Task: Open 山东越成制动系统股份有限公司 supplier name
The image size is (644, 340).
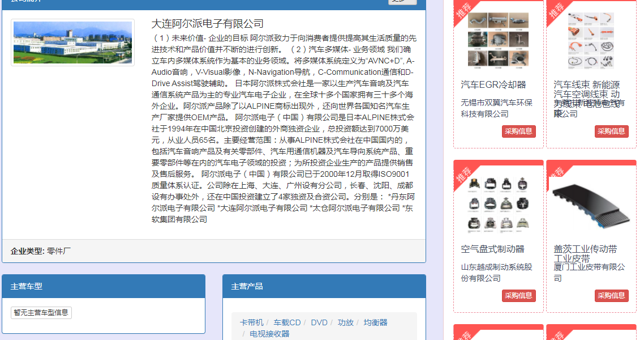Action: [x=496, y=273]
